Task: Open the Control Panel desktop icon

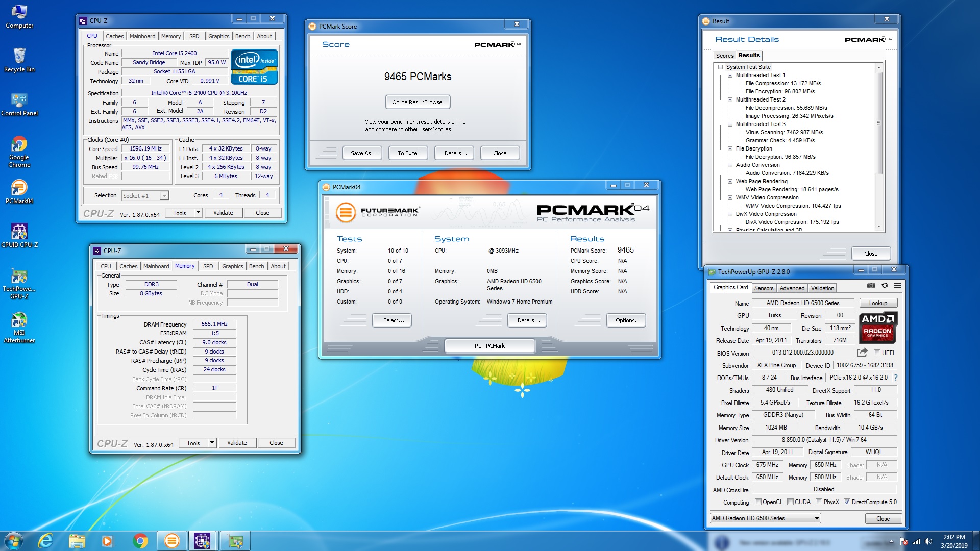Action: pos(19,105)
